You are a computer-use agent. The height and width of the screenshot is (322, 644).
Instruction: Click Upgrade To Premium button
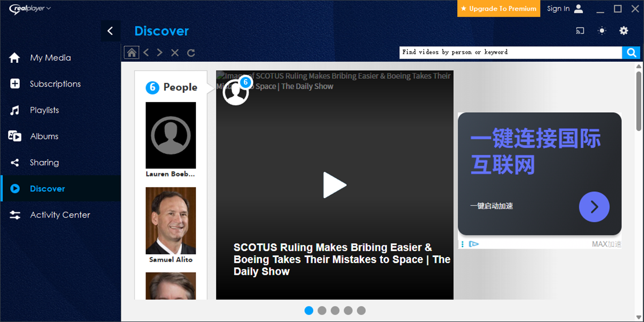498,9
